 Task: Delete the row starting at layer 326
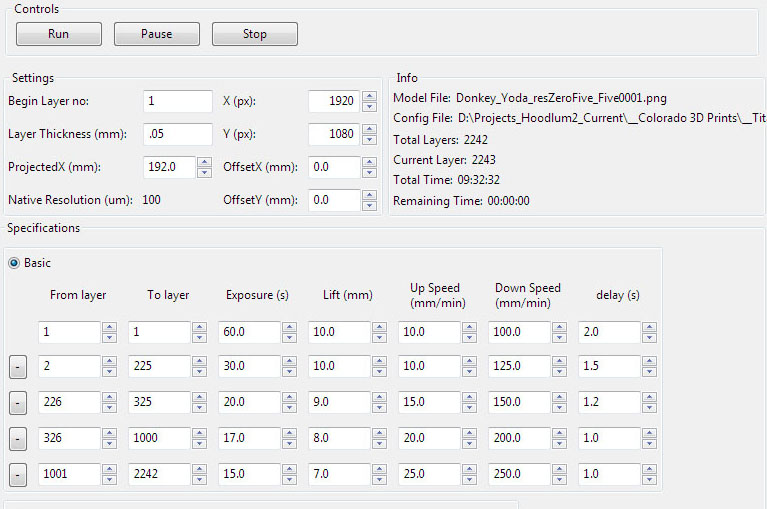point(17,439)
